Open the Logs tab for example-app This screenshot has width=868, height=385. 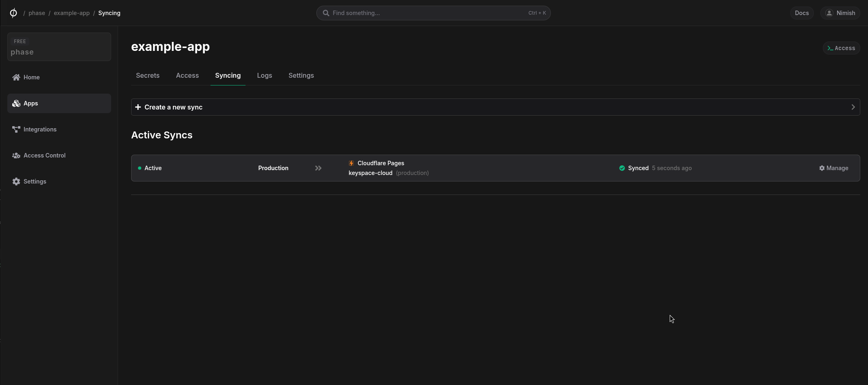point(264,75)
